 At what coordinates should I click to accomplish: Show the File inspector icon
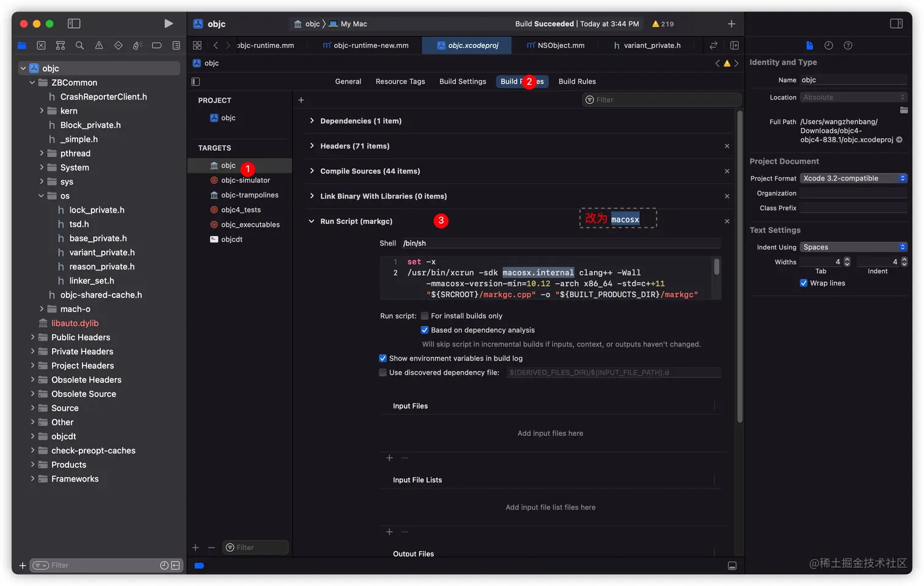pos(810,45)
